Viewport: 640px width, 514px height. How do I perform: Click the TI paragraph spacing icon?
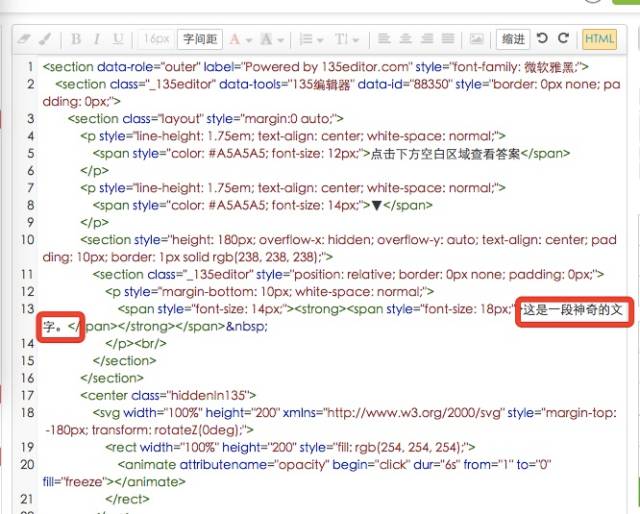click(341, 40)
